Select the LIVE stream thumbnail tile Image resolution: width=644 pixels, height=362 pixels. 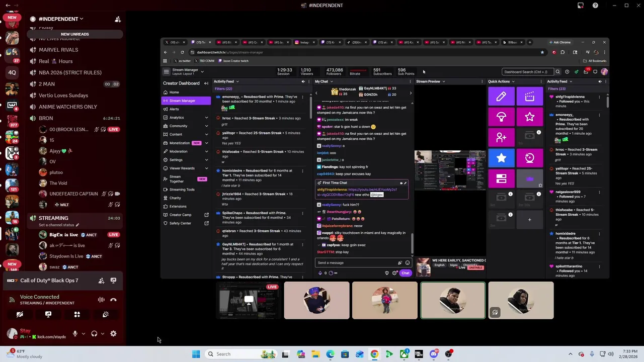click(249, 300)
